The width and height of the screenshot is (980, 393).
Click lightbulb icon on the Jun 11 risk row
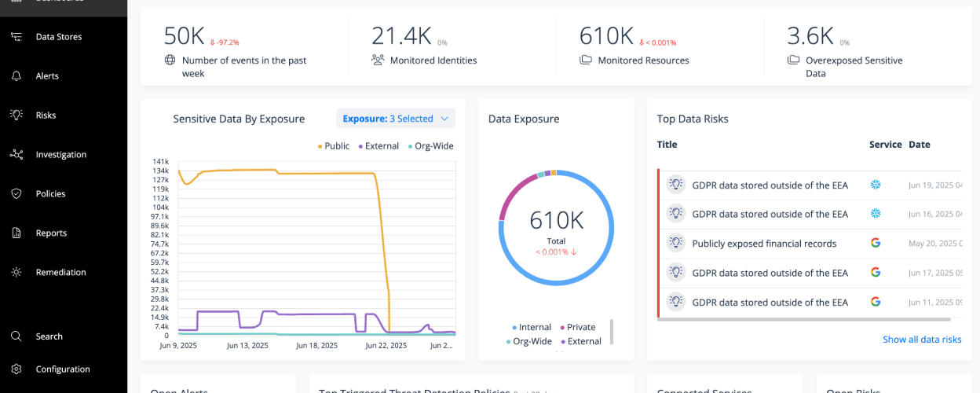click(675, 302)
